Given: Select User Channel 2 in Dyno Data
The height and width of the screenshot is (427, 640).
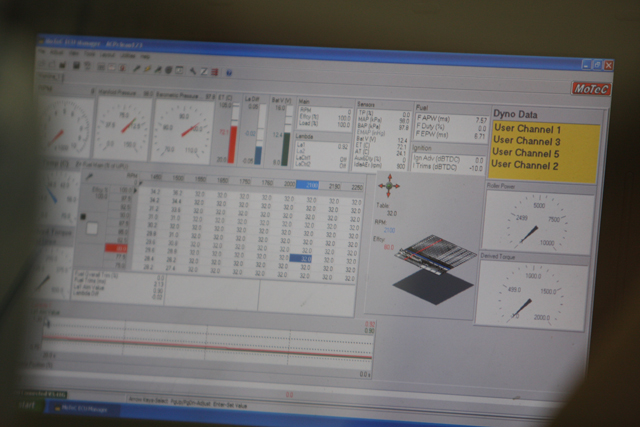Looking at the screenshot, I should pos(524,165).
